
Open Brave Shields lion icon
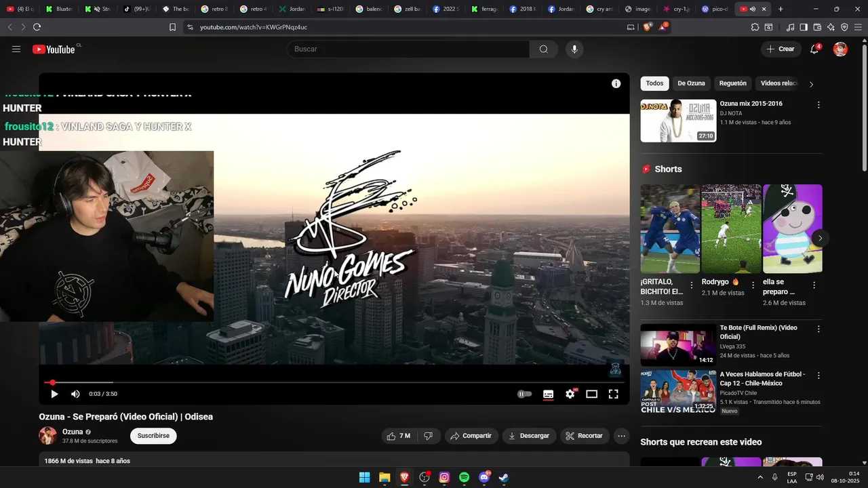click(647, 27)
